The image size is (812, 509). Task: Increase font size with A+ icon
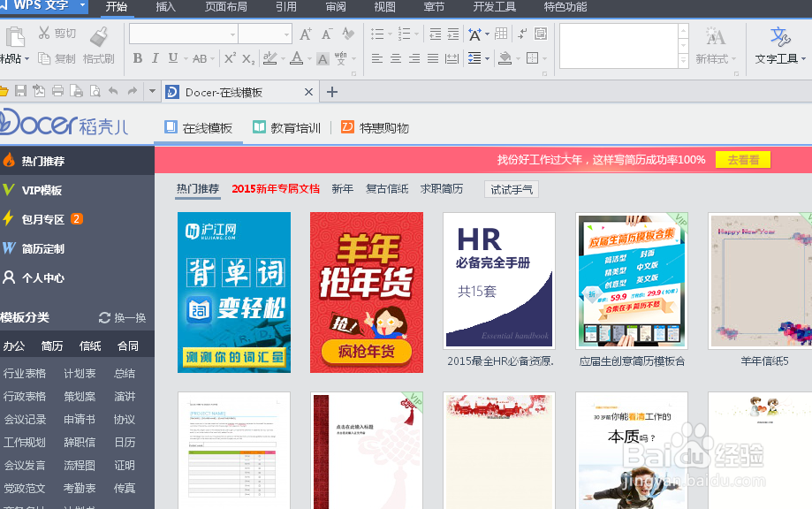pyautogui.click(x=306, y=34)
